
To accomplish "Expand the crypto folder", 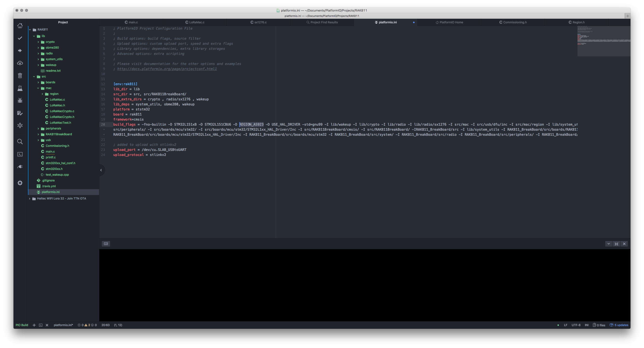I will [38, 42].
